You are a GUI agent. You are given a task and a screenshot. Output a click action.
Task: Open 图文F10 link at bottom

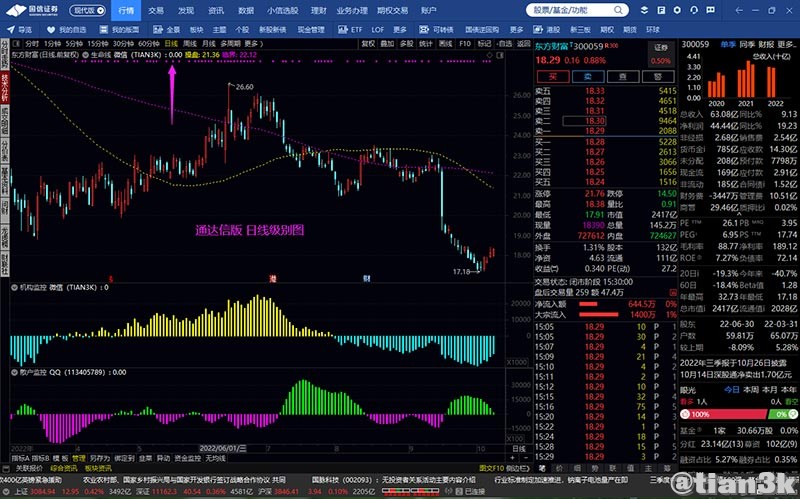(491, 468)
